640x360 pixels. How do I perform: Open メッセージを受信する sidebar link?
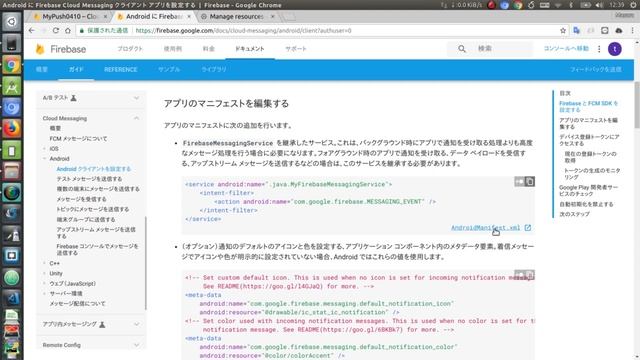pos(82,199)
